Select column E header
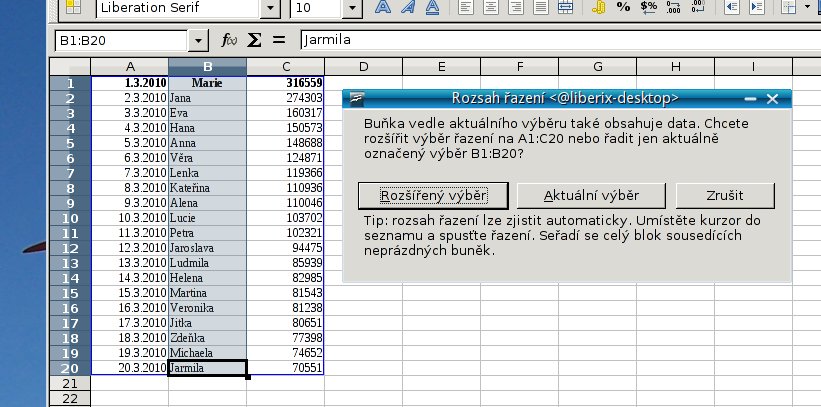The image size is (821, 407). click(442, 67)
